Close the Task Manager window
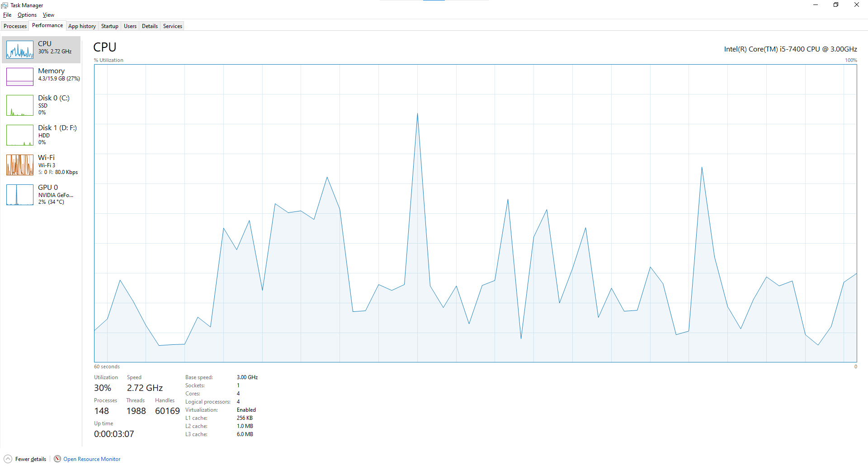 [x=857, y=5]
